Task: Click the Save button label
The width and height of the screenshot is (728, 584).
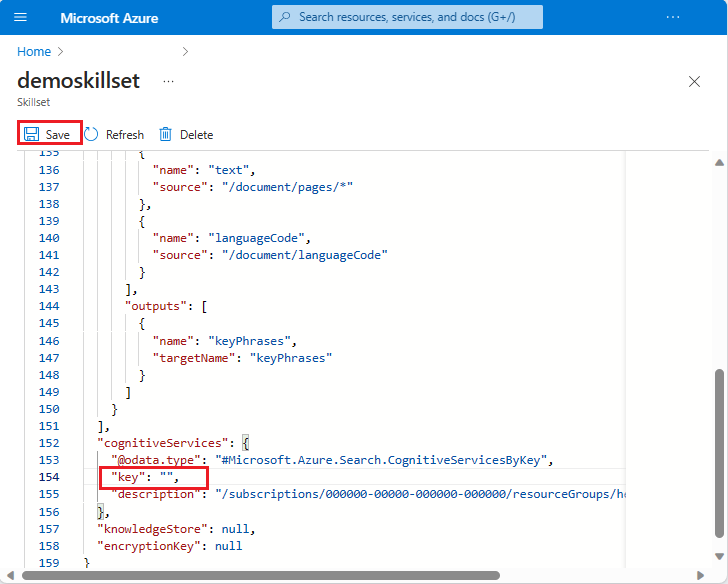Action: coord(58,135)
